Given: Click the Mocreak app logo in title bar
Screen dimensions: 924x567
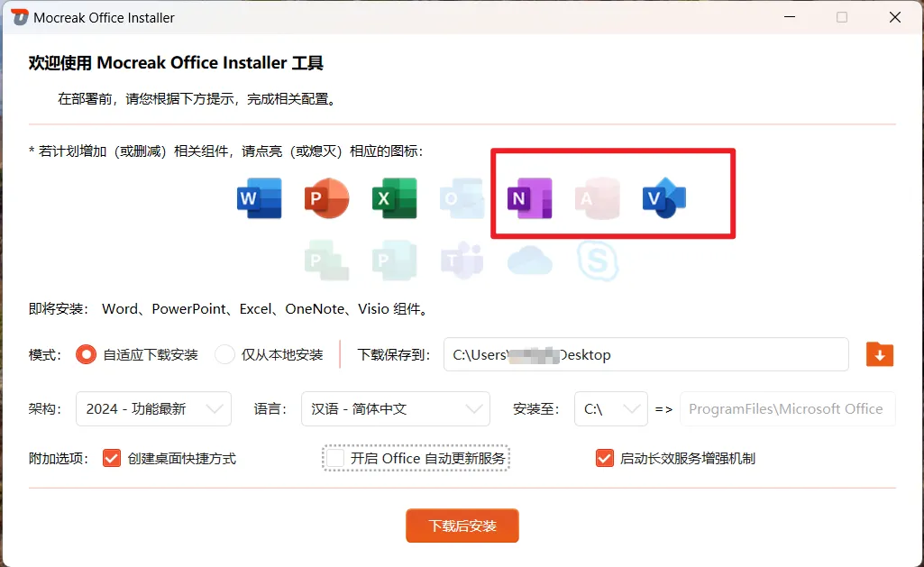Looking at the screenshot, I should (20, 17).
